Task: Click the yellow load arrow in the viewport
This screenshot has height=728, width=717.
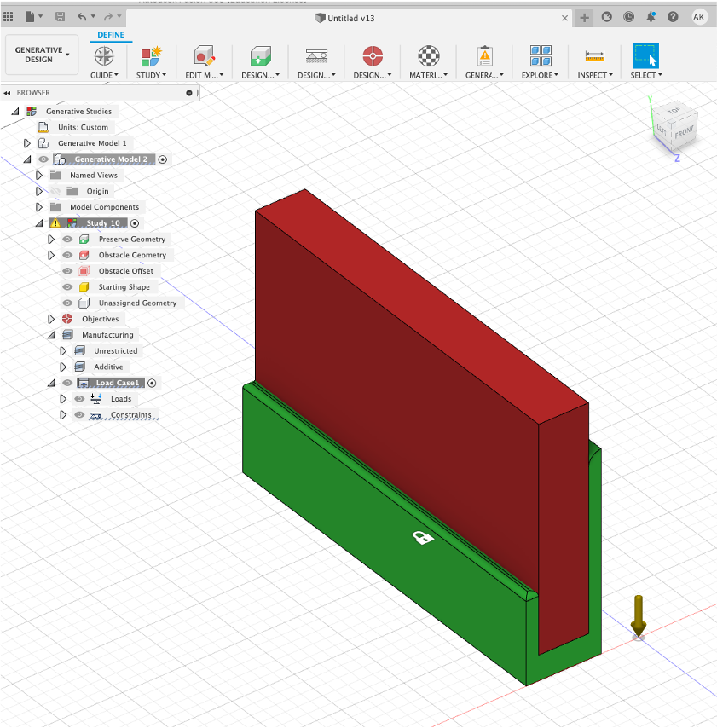Action: [639, 615]
